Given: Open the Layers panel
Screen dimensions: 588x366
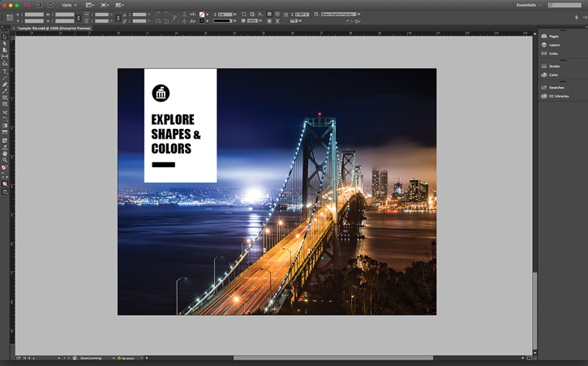Looking at the screenshot, I should point(554,45).
